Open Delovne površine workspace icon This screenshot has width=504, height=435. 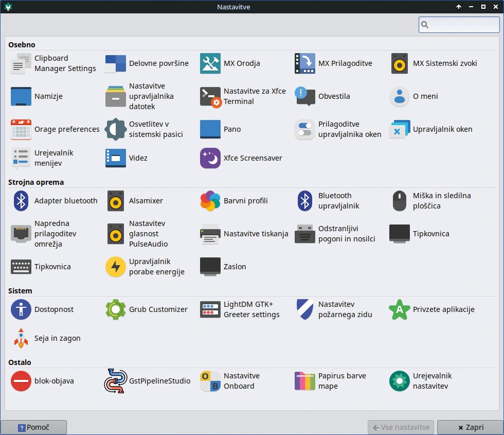[115, 63]
